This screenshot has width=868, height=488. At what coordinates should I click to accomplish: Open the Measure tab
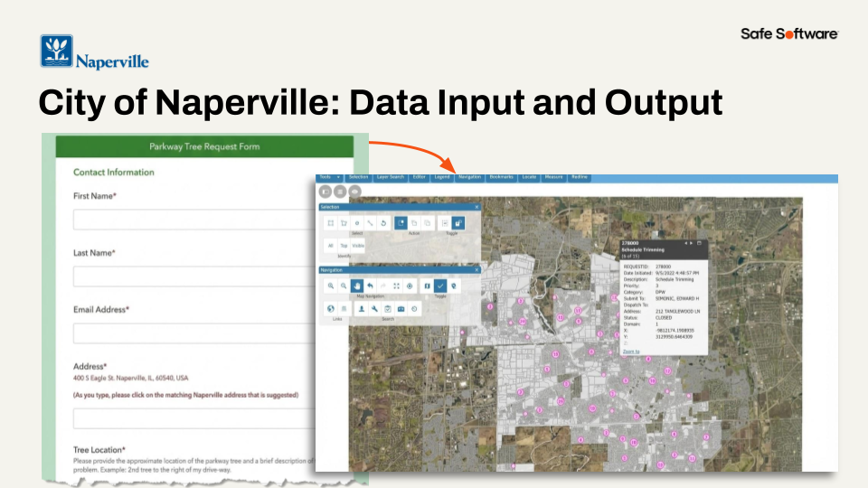553,178
